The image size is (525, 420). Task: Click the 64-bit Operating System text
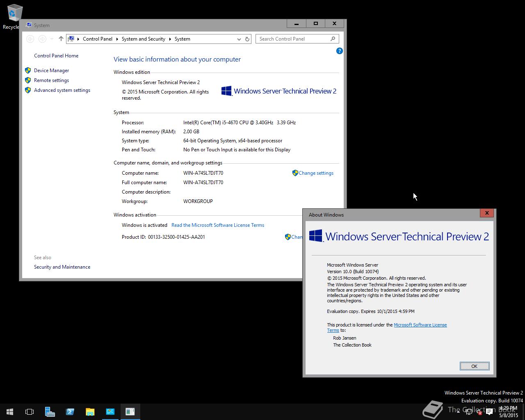coord(233,141)
